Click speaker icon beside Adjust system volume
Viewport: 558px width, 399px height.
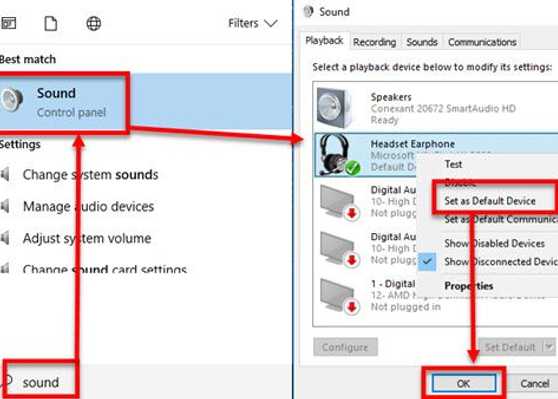(5, 238)
